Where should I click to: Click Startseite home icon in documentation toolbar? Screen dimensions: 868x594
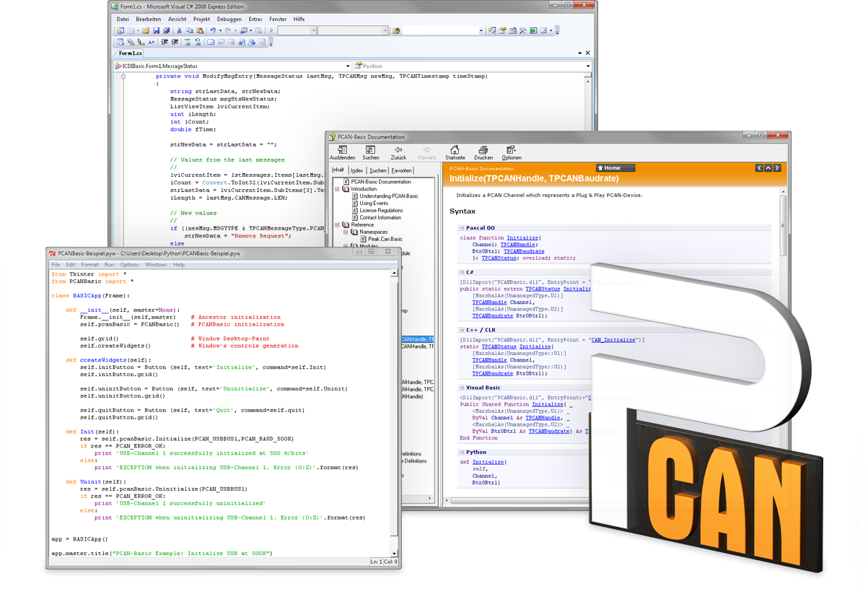[x=455, y=150]
